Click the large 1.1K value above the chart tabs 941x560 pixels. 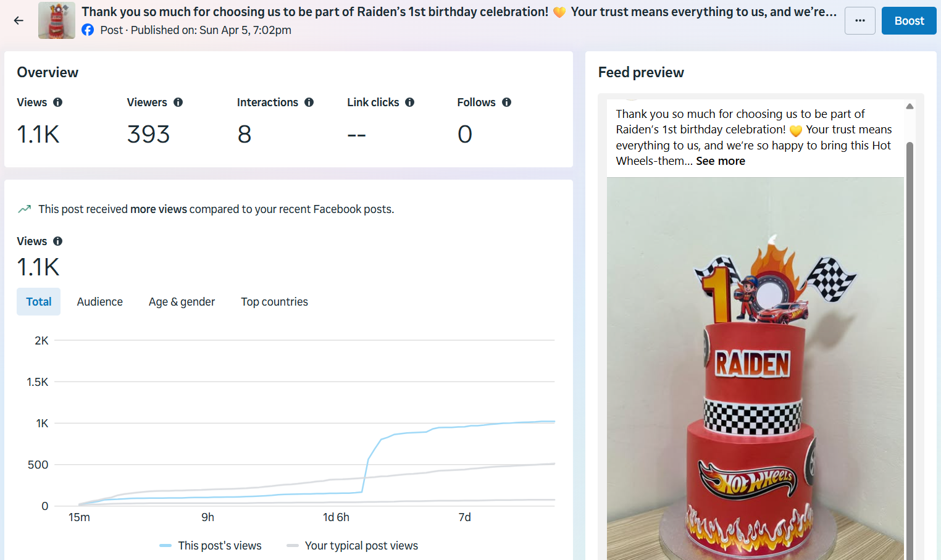pyautogui.click(x=38, y=267)
